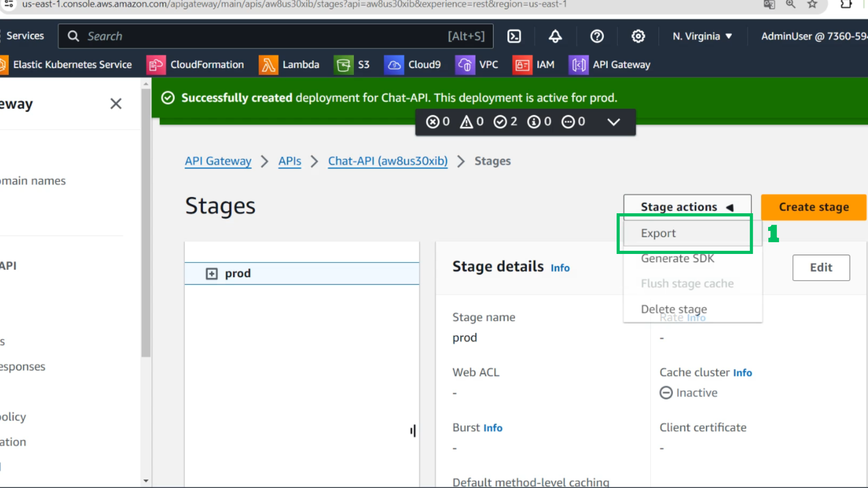868x488 pixels.
Task: Open the Lambda service shortcut
Action: pos(289,65)
